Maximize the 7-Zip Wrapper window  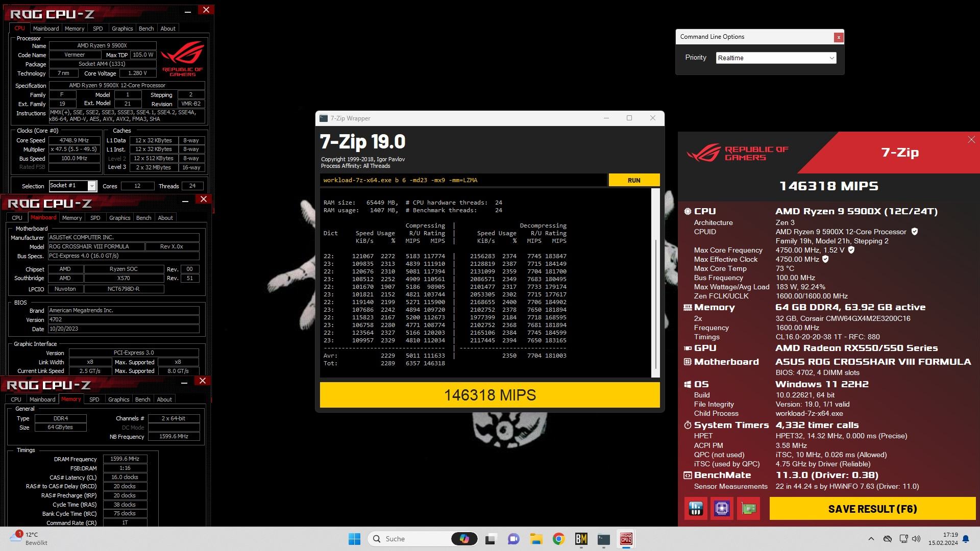pos(629,118)
